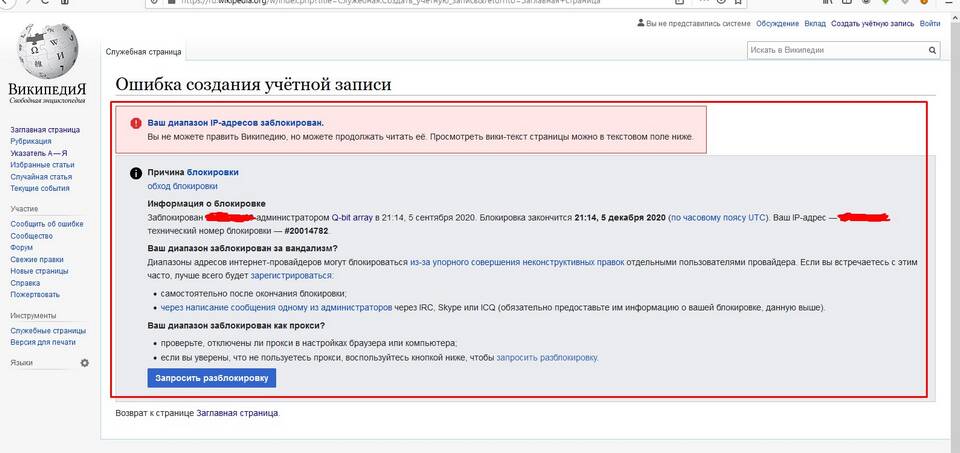This screenshot has height=453, width=960.
Task: Click 'Ваш диапазон заблокирован как прокси?' text
Action: (x=236, y=325)
